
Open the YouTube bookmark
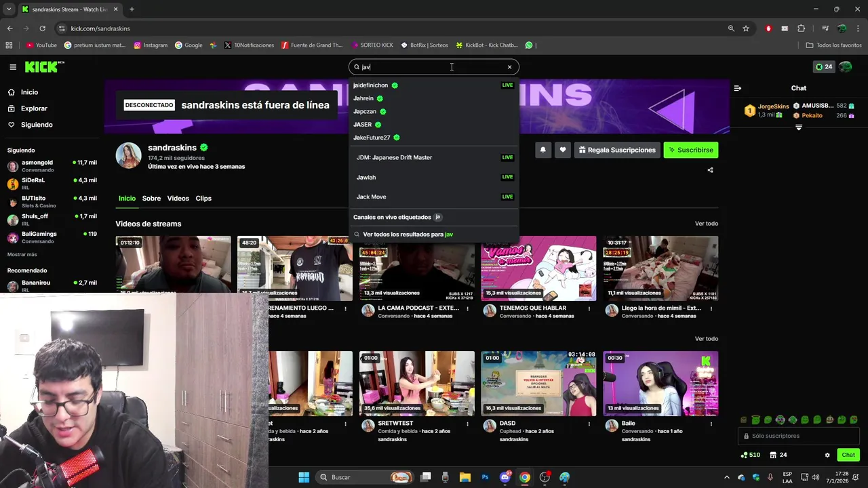click(41, 45)
